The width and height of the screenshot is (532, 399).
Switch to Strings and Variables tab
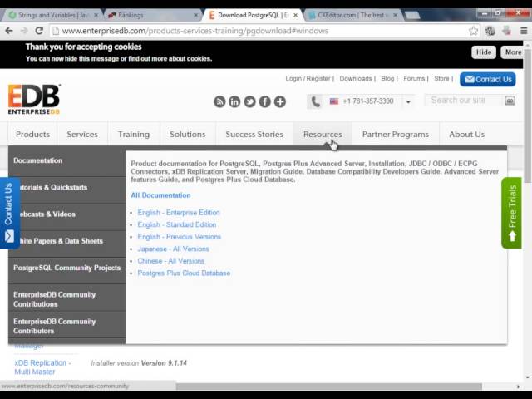pos(52,15)
